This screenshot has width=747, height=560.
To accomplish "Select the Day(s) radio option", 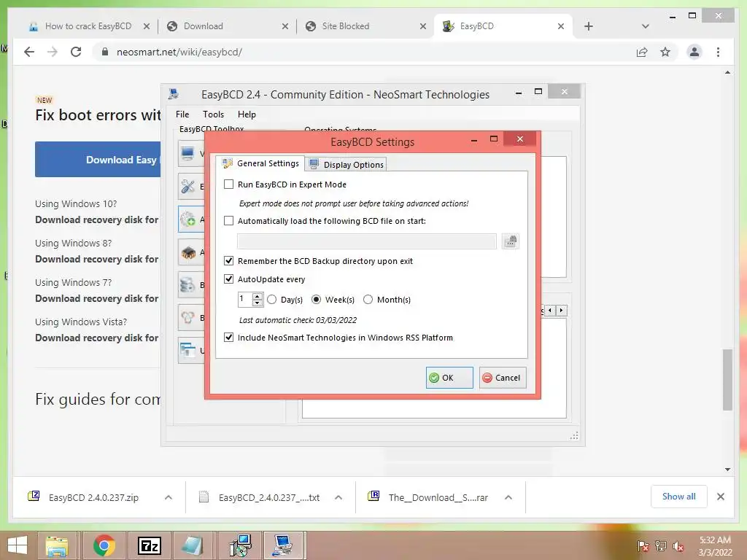I will pyautogui.click(x=271, y=300).
